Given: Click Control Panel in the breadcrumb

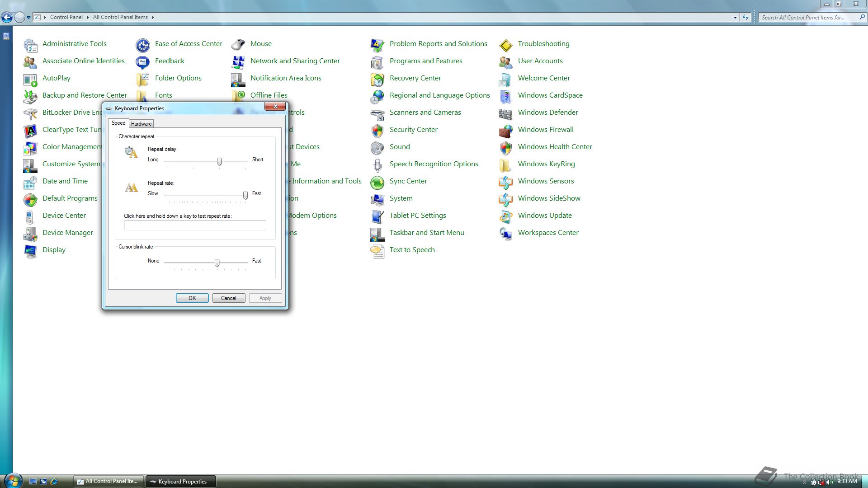Looking at the screenshot, I should tap(66, 17).
